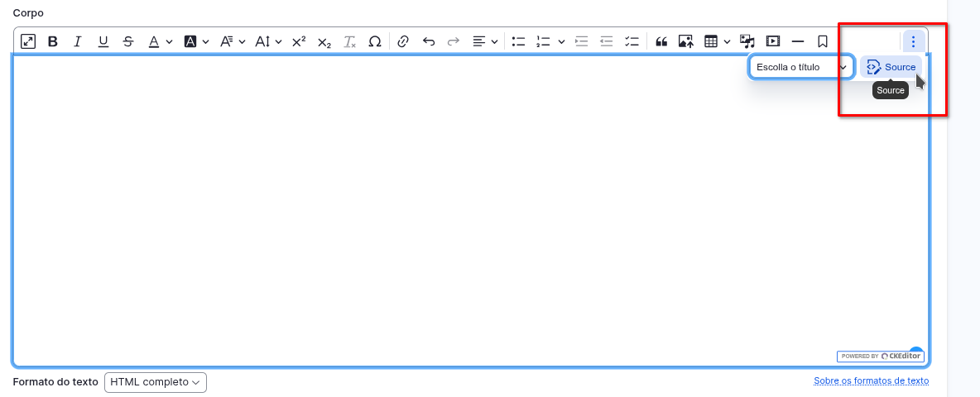Viewport: 980px width, 397px height.
Task: Click the upload image icon
Action: click(685, 41)
